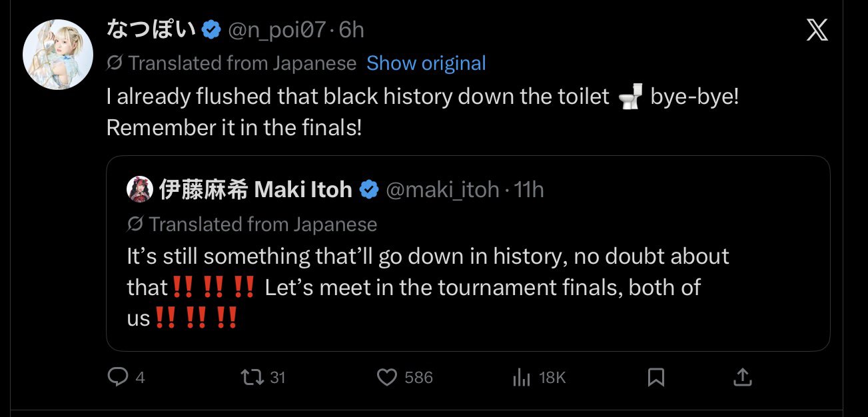Viewport: 868px width, 417px height.
Task: Click the なつぽい display name
Action: (x=151, y=30)
